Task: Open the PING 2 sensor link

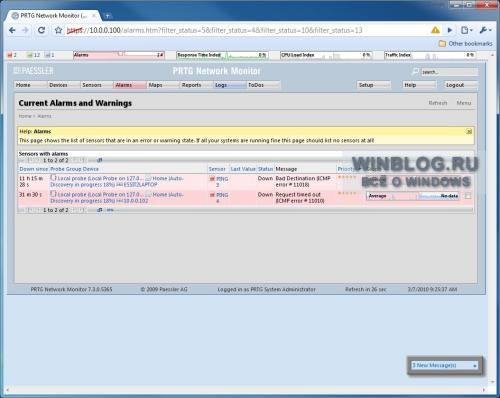Action: click(222, 182)
